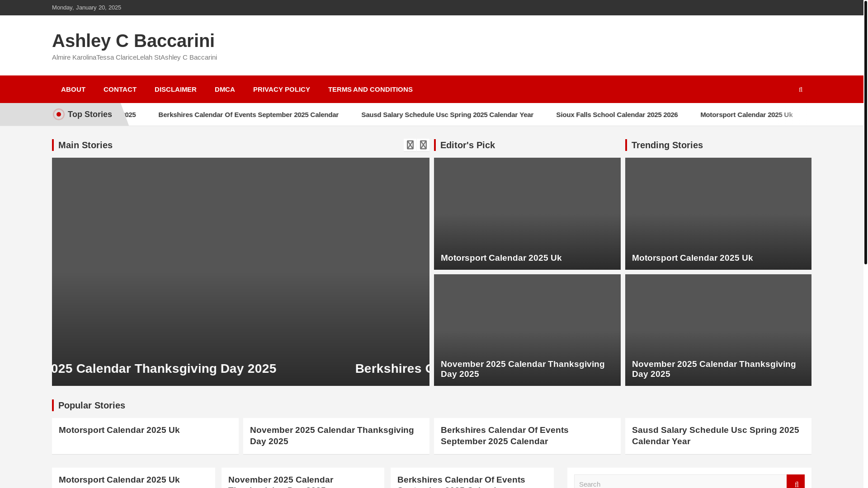Click the date Monday, January 20, 2025

click(x=86, y=8)
